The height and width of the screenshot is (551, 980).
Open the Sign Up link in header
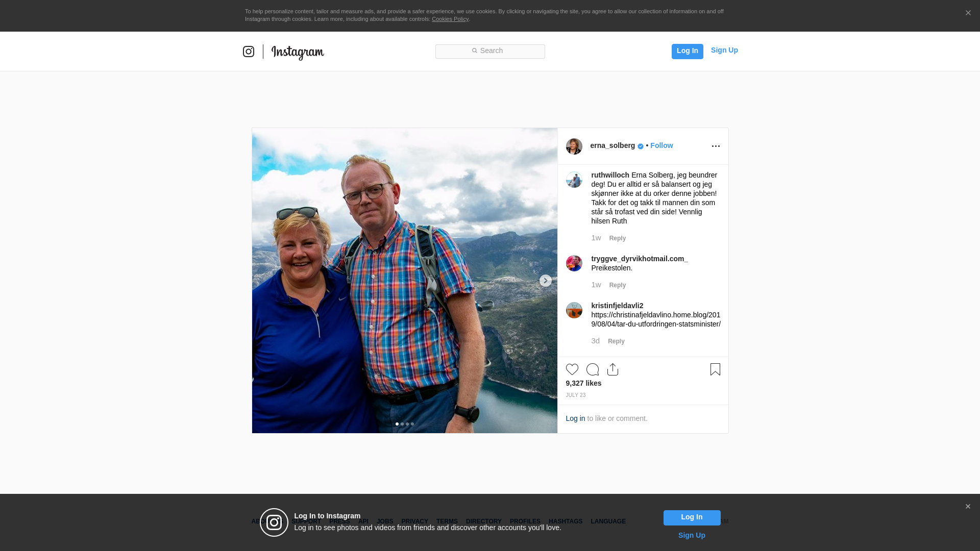[x=724, y=50]
